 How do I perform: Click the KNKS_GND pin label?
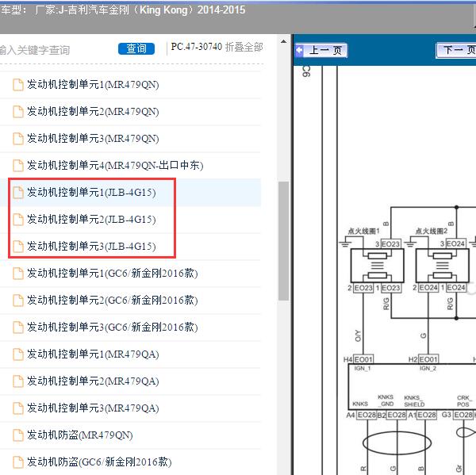(x=386, y=400)
